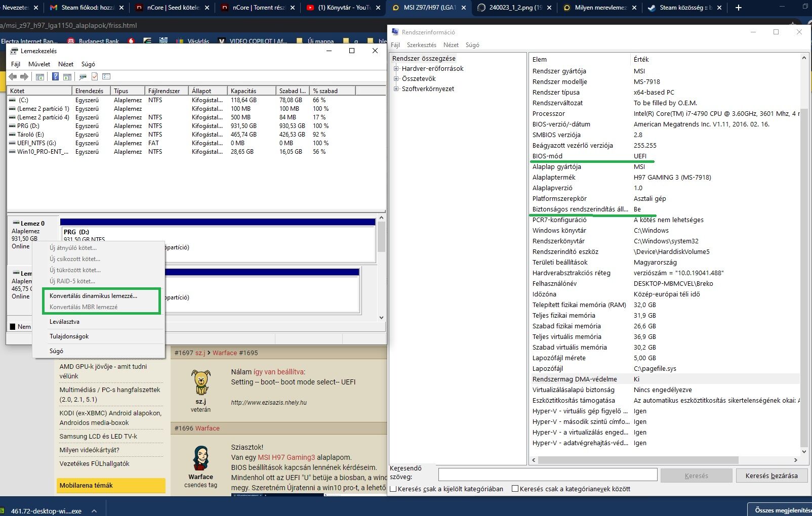Open Szerkesztés menu in Rendszerinformáció
This screenshot has width=812, height=516.
[x=422, y=45]
